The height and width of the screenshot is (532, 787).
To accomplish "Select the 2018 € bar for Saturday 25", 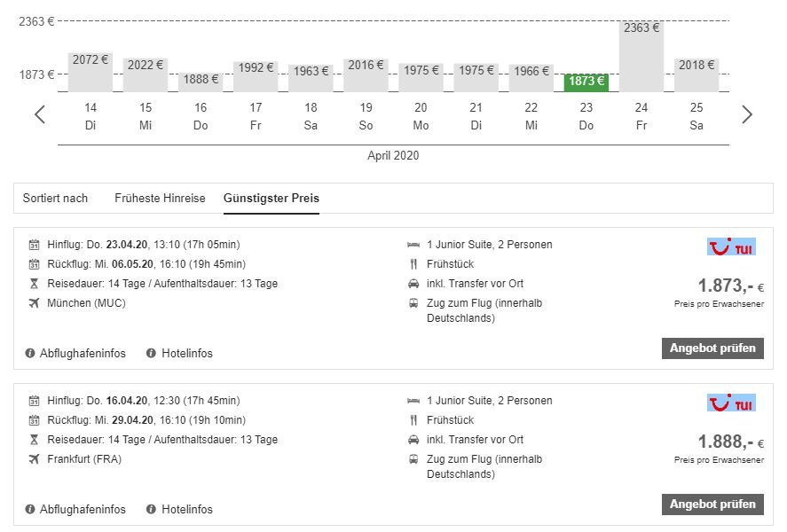I will click(x=696, y=74).
